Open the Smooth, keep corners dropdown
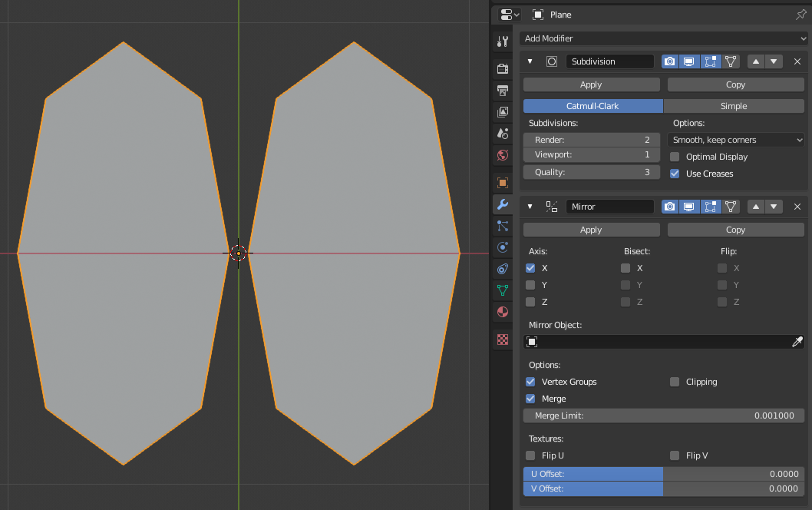The height and width of the screenshot is (510, 812). tap(734, 140)
